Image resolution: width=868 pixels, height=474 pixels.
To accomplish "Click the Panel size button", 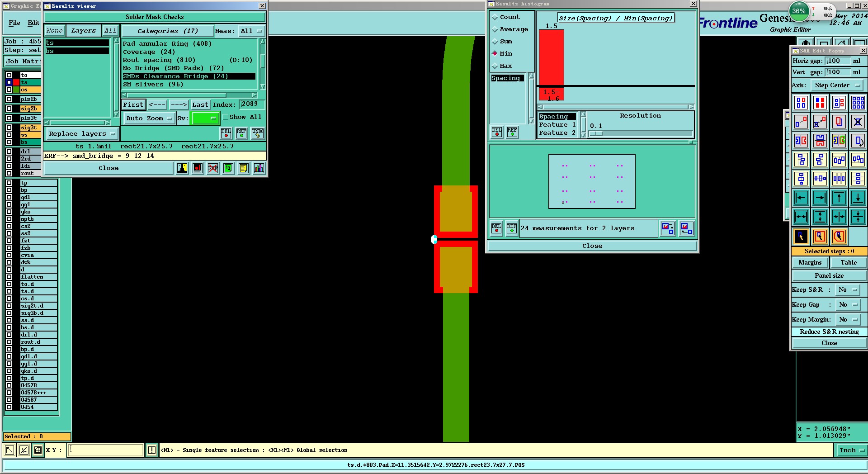I will click(829, 276).
